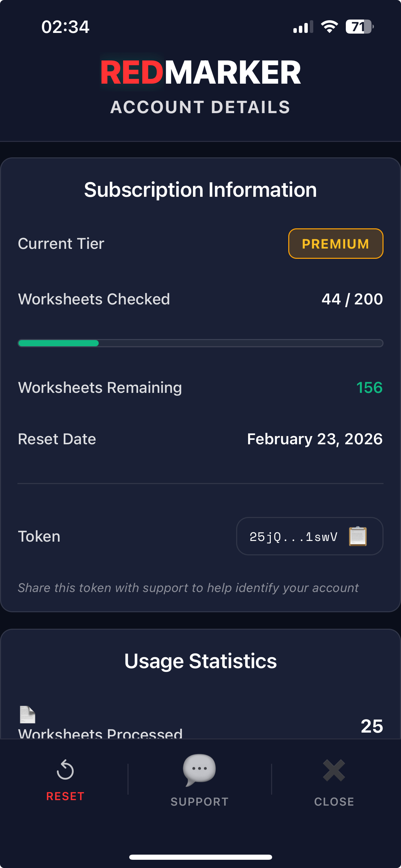Tap the PREMIUM tier badge
The height and width of the screenshot is (868, 401).
(335, 243)
